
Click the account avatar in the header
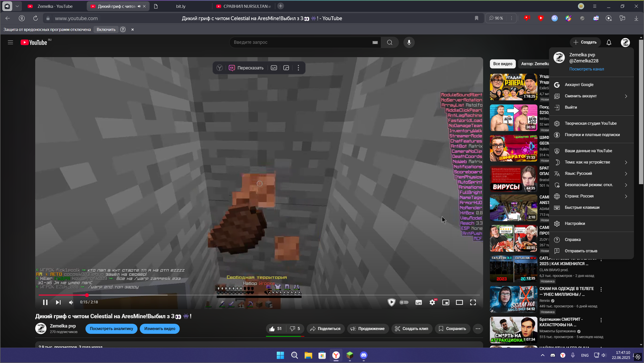coord(625,42)
